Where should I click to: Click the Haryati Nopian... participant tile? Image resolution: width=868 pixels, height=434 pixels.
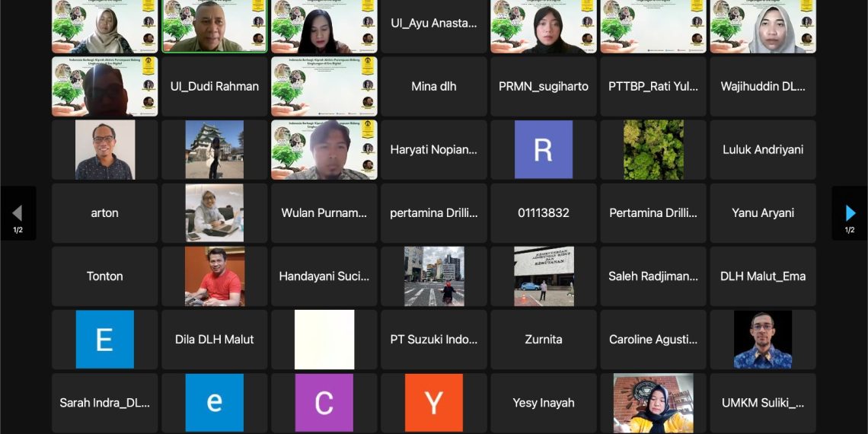(434, 149)
